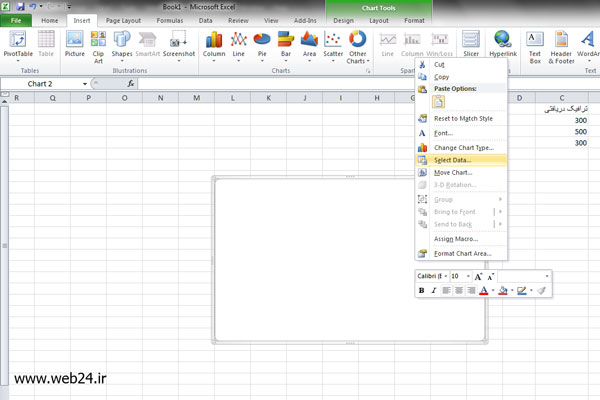Choose Format Chart Area in context menu
This screenshot has height=400, width=600.
[461, 253]
